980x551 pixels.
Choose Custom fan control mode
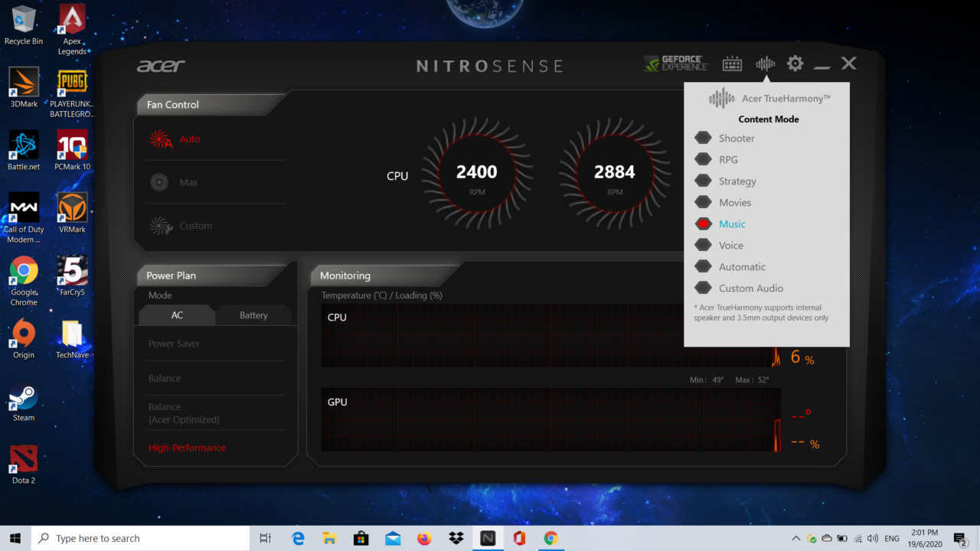(x=194, y=226)
